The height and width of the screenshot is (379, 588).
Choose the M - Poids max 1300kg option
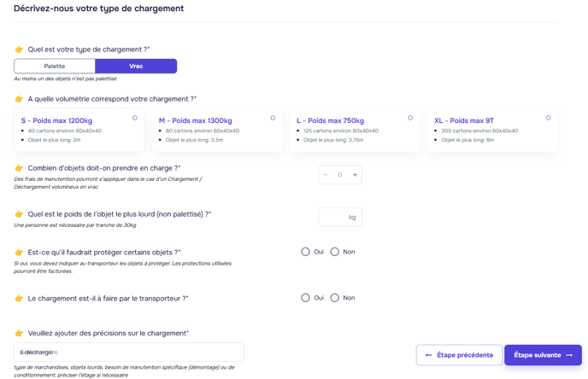click(x=273, y=118)
